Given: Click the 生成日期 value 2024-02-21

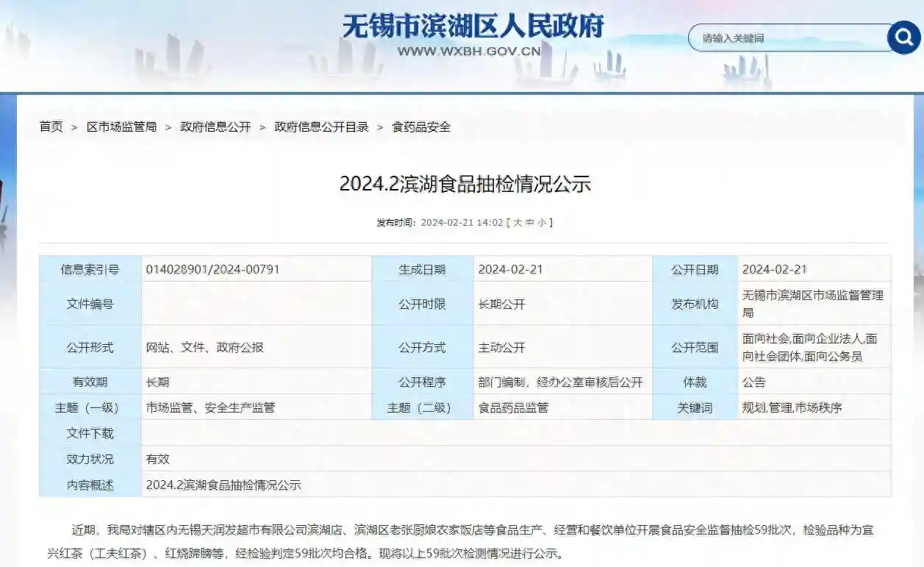Looking at the screenshot, I should (x=510, y=269).
